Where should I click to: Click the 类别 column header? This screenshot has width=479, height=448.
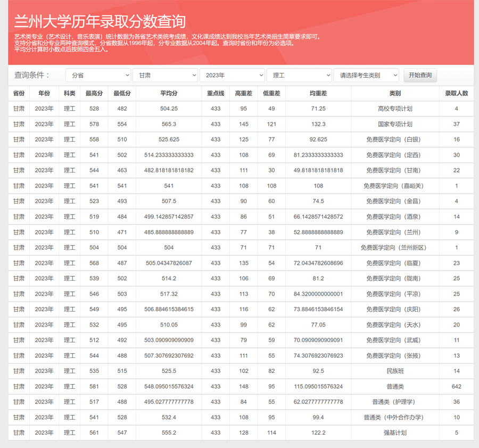pos(395,93)
